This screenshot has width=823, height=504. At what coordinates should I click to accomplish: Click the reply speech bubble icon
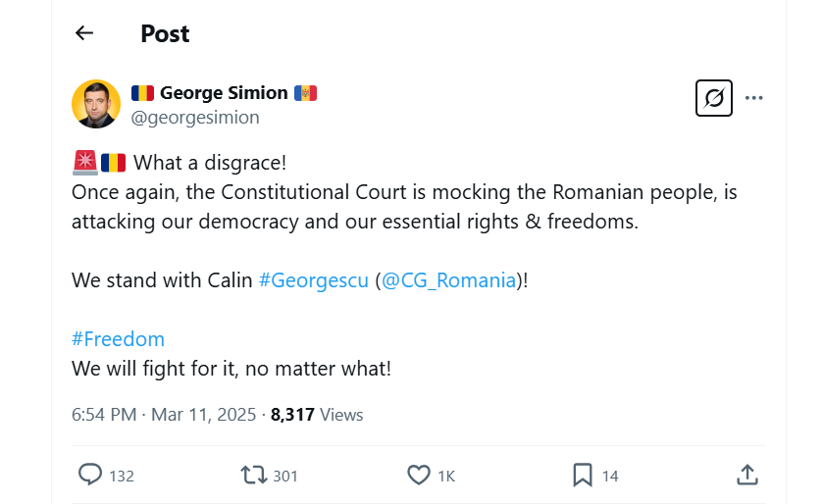click(90, 476)
